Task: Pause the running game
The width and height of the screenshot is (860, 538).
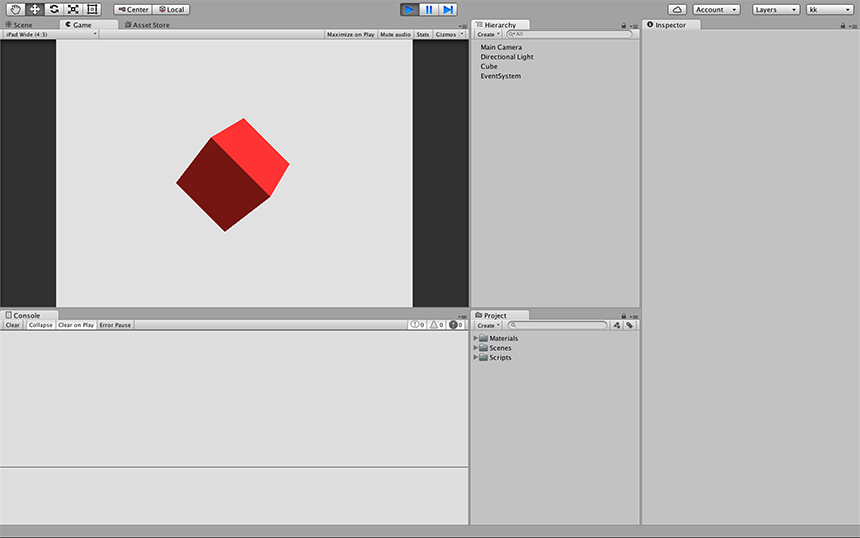Action: click(x=428, y=9)
